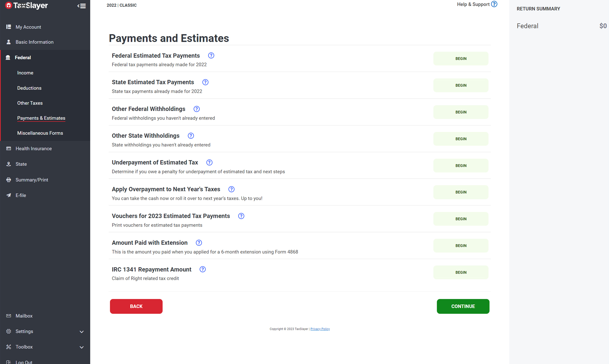
Task: Open the Privacy Policy link
Action: 320,329
